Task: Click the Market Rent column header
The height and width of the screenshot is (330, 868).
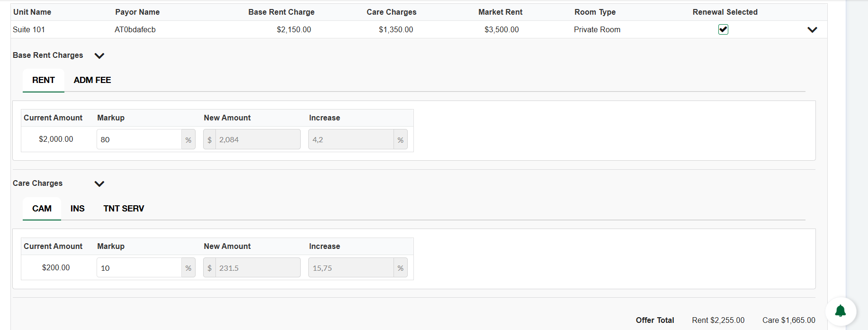Action: pyautogui.click(x=501, y=12)
